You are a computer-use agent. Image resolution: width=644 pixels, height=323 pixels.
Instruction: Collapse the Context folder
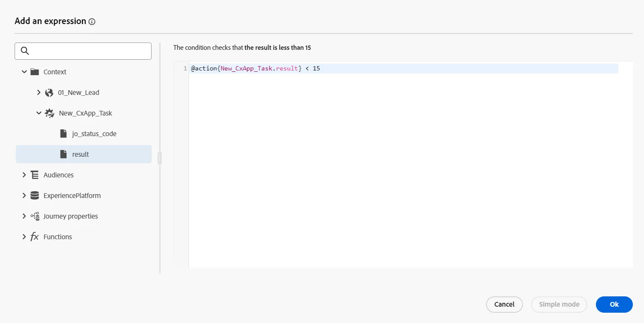[24, 72]
